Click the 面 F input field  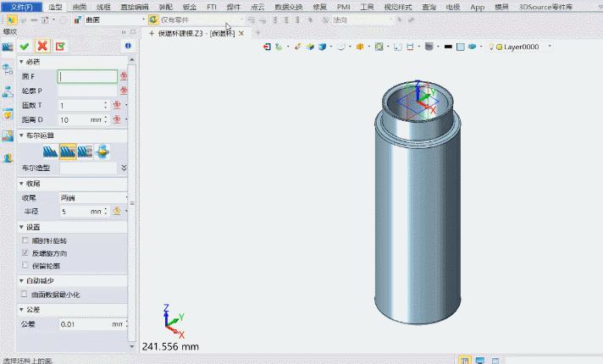pyautogui.click(x=87, y=76)
